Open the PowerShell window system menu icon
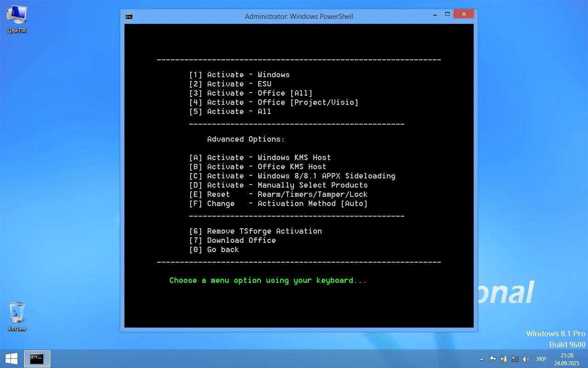588x368 pixels. pyautogui.click(x=129, y=17)
